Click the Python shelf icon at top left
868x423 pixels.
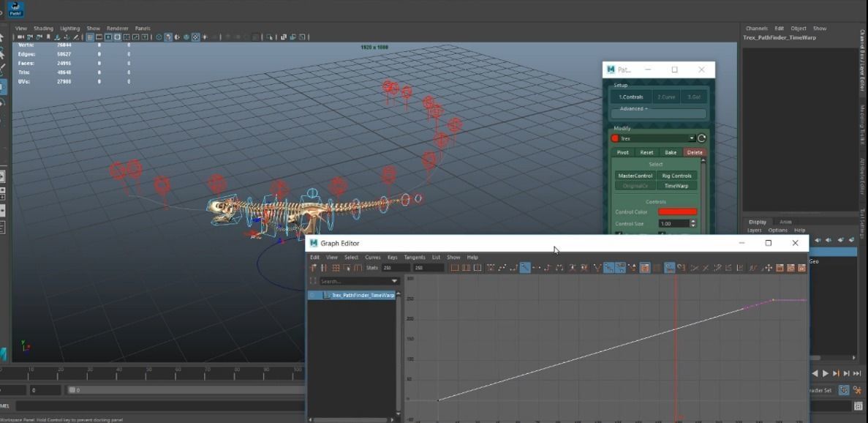(15, 10)
